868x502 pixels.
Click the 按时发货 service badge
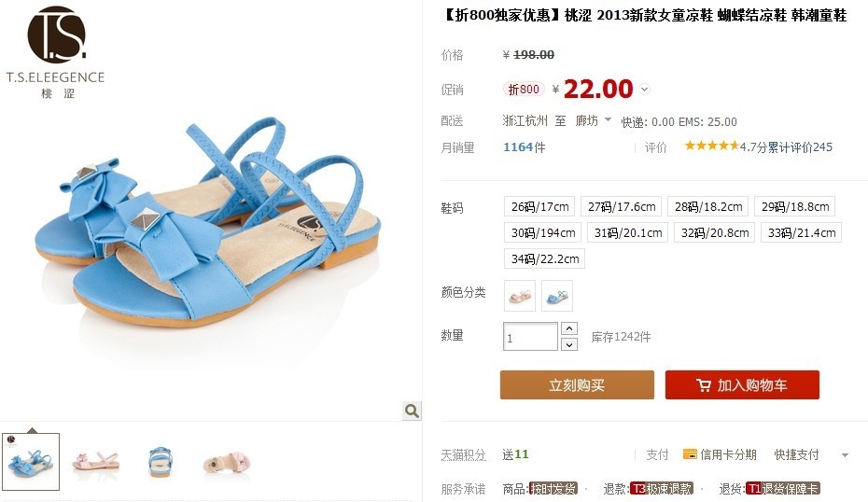(553, 488)
